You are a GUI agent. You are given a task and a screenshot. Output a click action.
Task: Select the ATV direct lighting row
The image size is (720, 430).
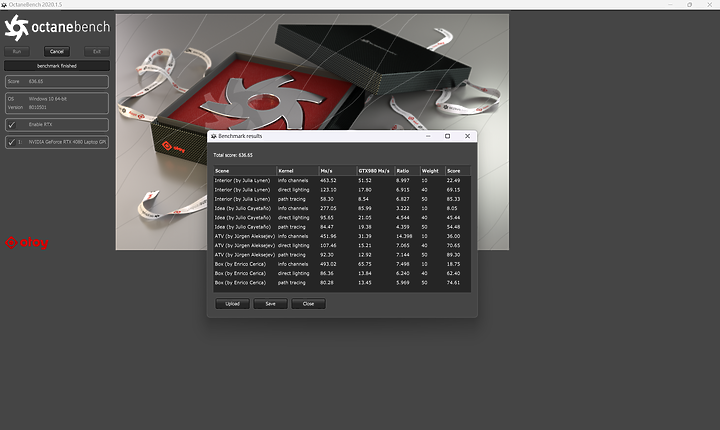tap(342, 245)
